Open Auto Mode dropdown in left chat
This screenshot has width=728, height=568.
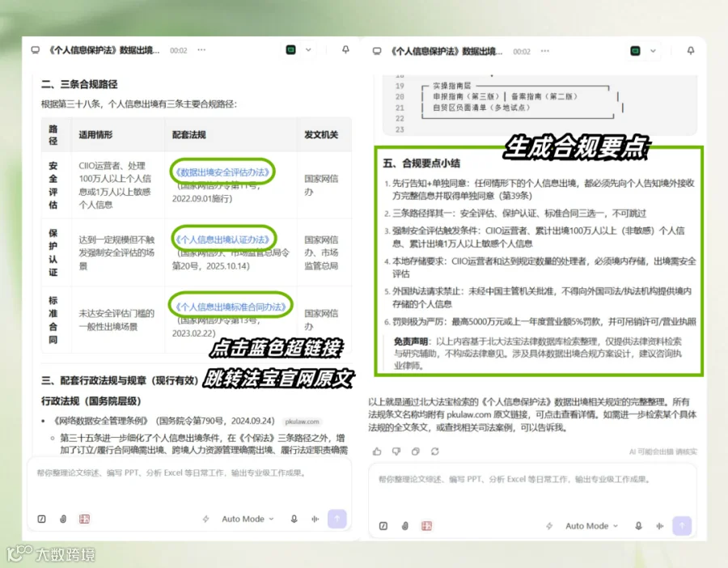[248, 519]
